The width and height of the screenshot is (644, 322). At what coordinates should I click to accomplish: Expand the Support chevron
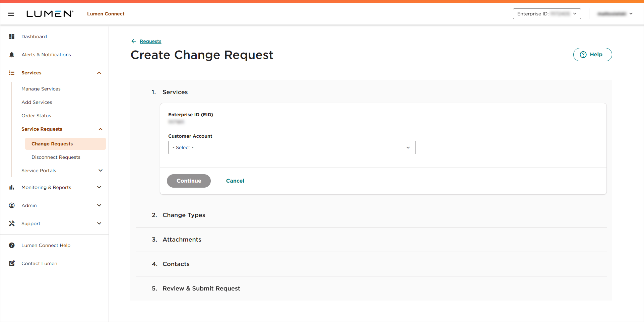pos(99,223)
